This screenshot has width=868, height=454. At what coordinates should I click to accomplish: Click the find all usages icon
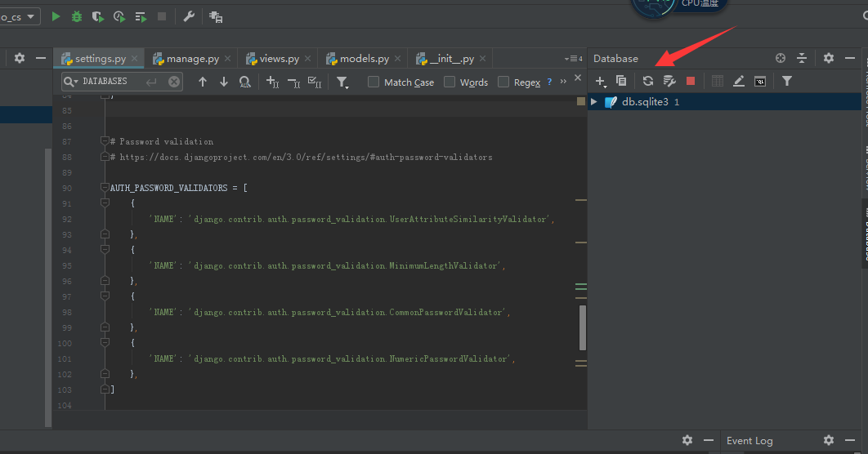[244, 82]
